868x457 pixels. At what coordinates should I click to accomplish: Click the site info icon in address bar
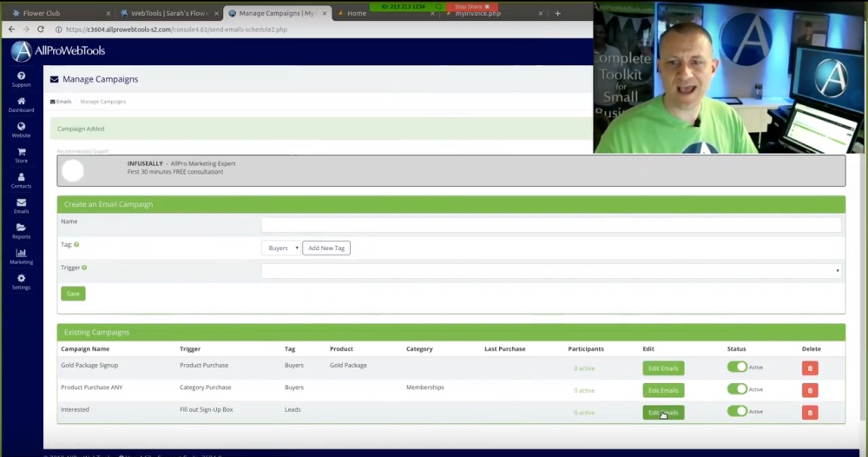(59, 30)
